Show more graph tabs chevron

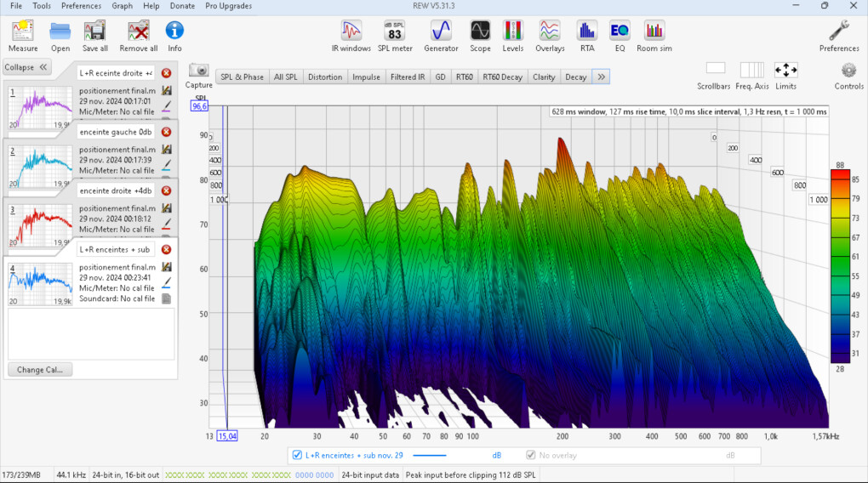point(601,77)
